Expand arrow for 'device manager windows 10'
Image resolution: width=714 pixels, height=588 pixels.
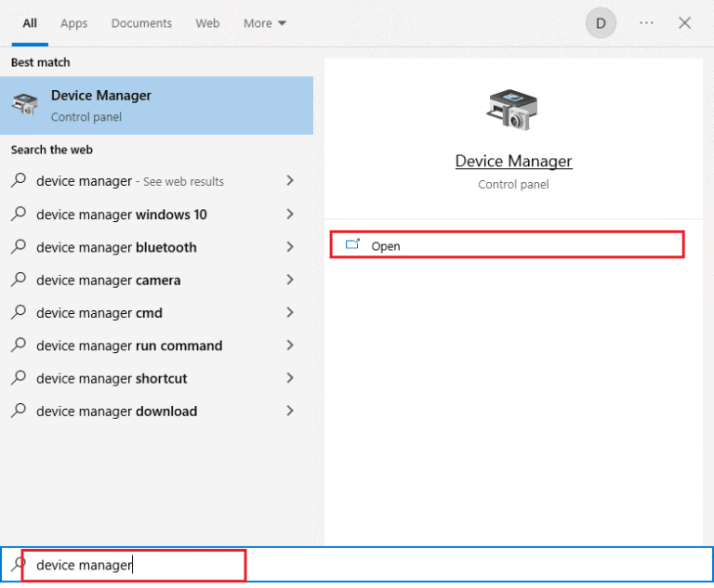click(x=290, y=215)
